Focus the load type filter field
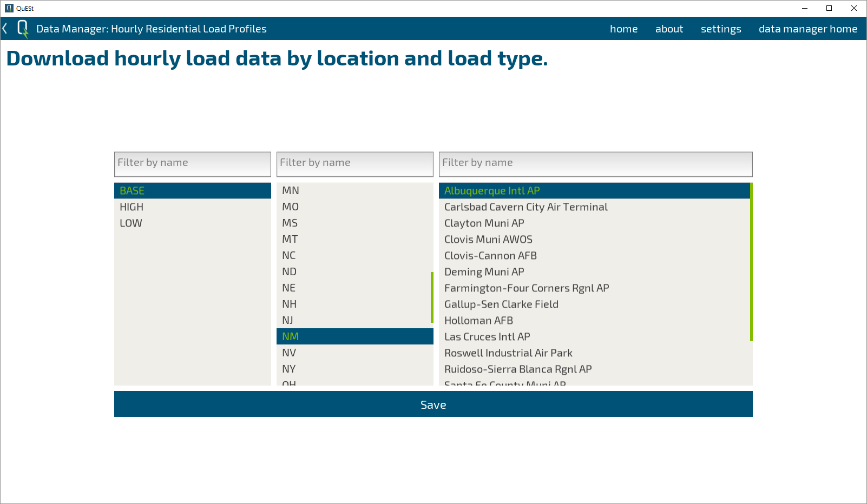This screenshot has width=867, height=504. (x=193, y=164)
